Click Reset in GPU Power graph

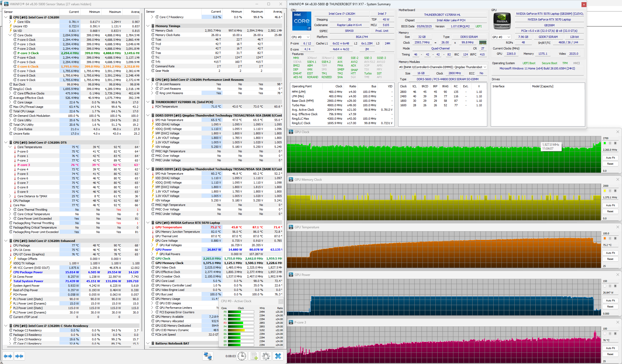(x=610, y=306)
